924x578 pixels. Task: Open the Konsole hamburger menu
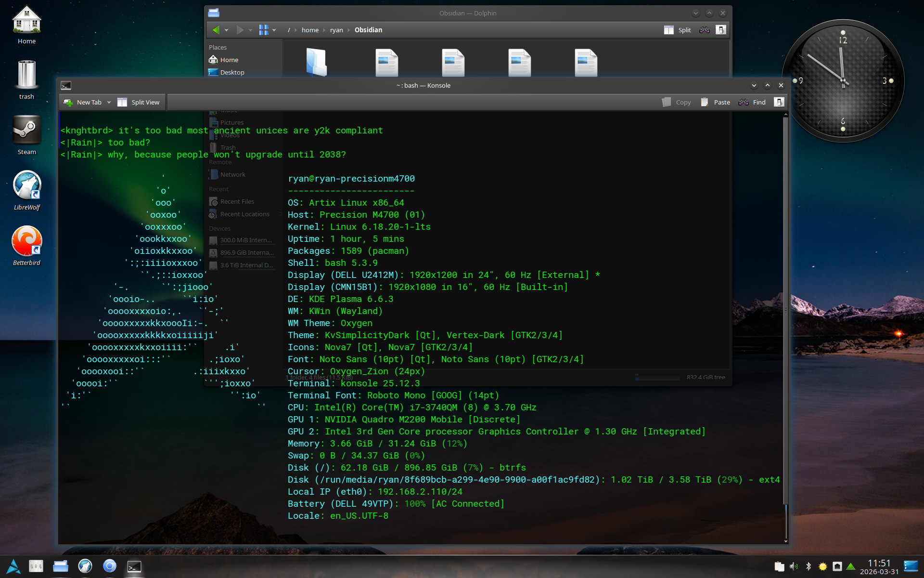[778, 102]
